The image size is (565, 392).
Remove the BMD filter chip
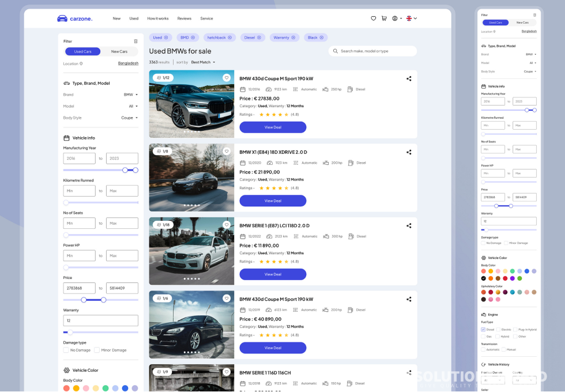tap(193, 37)
